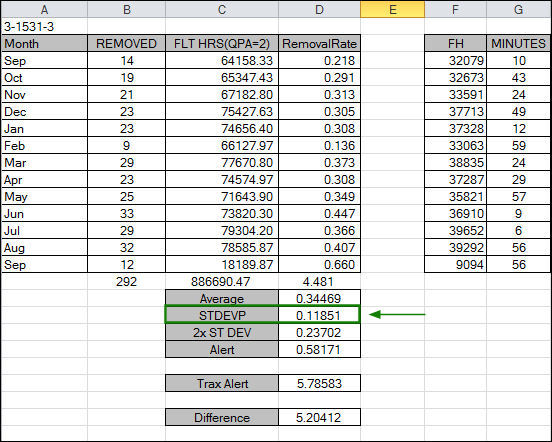The height and width of the screenshot is (442, 552).
Task: Click the Month header cell
Action: click(x=44, y=43)
